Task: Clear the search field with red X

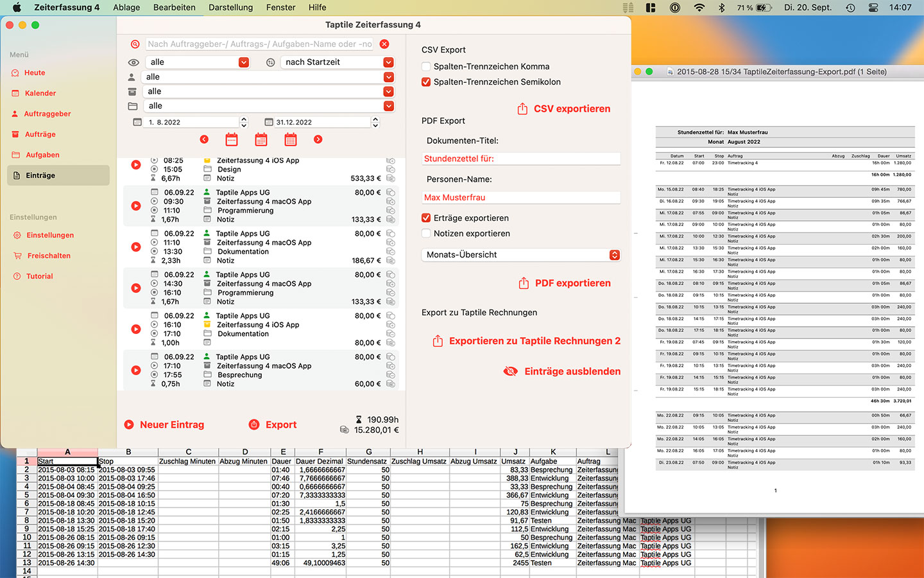Action: tap(384, 44)
